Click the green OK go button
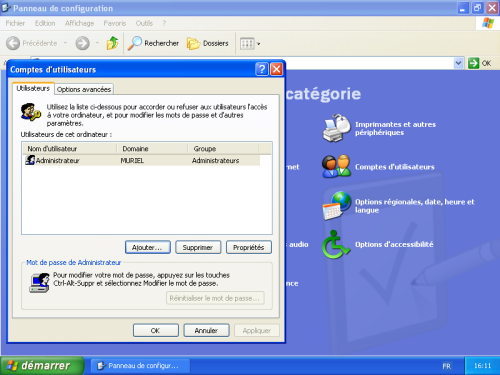 (473, 63)
